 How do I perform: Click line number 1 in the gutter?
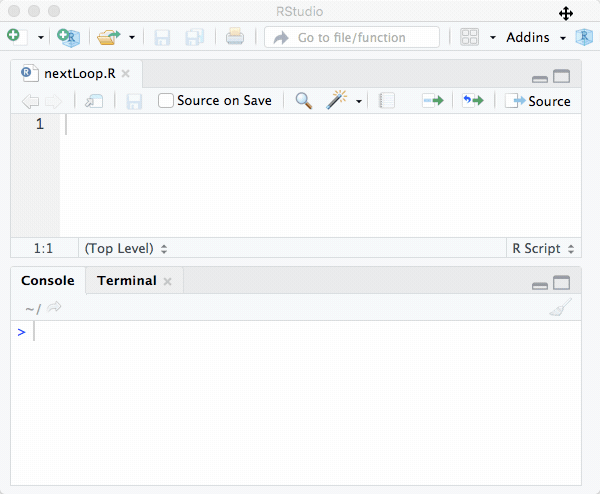[x=40, y=124]
